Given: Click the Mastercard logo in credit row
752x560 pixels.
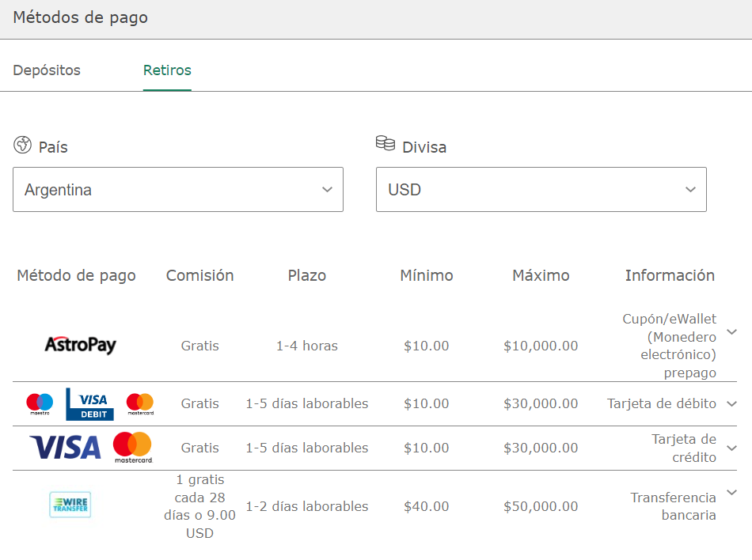Looking at the screenshot, I should coord(133,448).
